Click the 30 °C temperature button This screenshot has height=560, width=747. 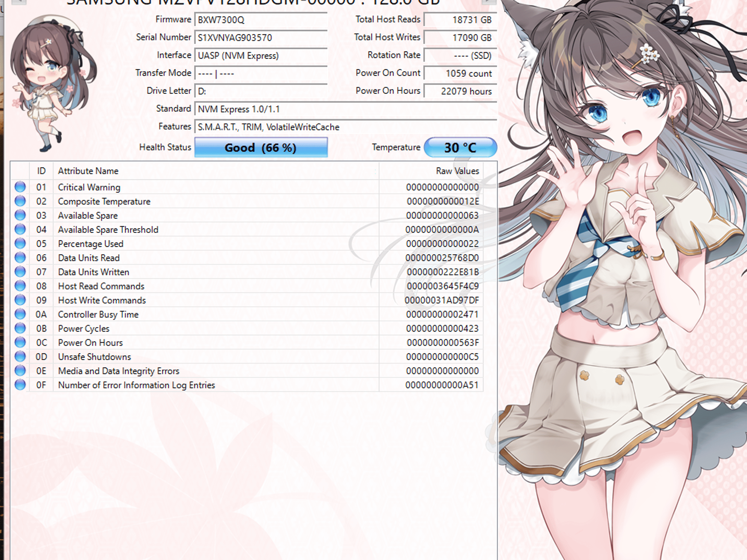pyautogui.click(x=460, y=147)
